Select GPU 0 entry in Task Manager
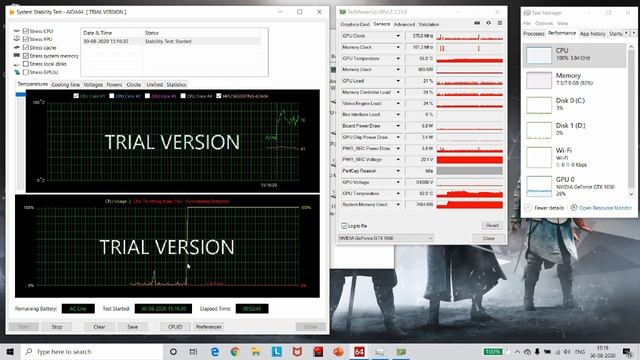This screenshot has height=360, width=640. 576,186
